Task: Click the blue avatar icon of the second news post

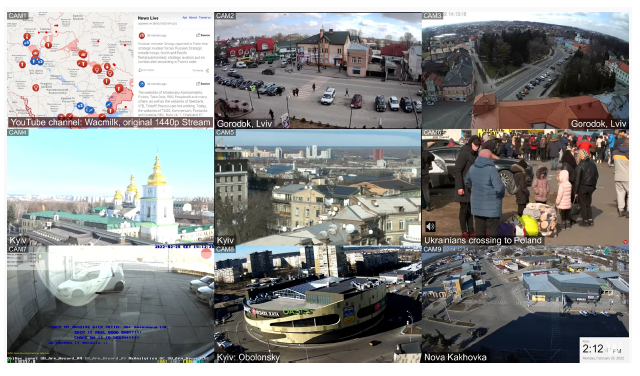Action: [x=142, y=84]
